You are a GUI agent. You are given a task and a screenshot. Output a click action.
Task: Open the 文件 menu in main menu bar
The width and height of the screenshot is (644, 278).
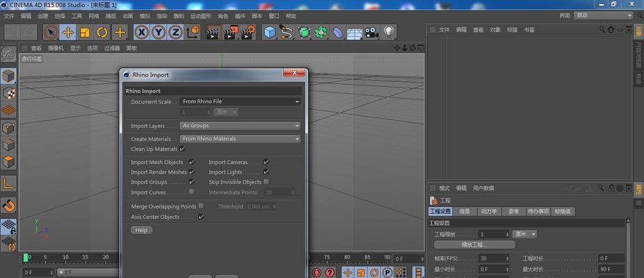(x=8, y=16)
